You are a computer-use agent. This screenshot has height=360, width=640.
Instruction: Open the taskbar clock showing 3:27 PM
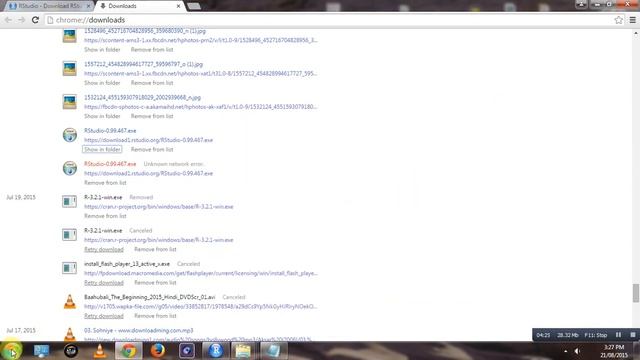pyautogui.click(x=614, y=351)
